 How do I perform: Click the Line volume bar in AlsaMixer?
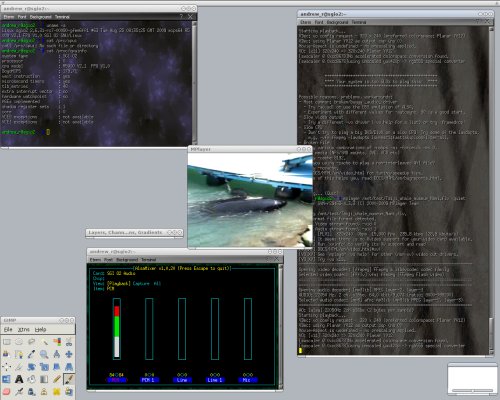182,329
